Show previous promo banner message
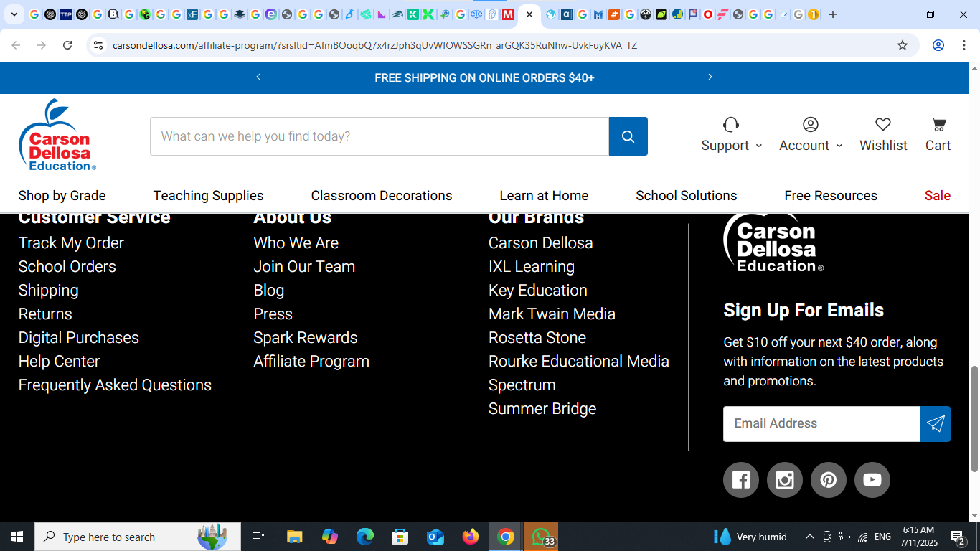The width and height of the screenshot is (980, 551). tap(258, 77)
